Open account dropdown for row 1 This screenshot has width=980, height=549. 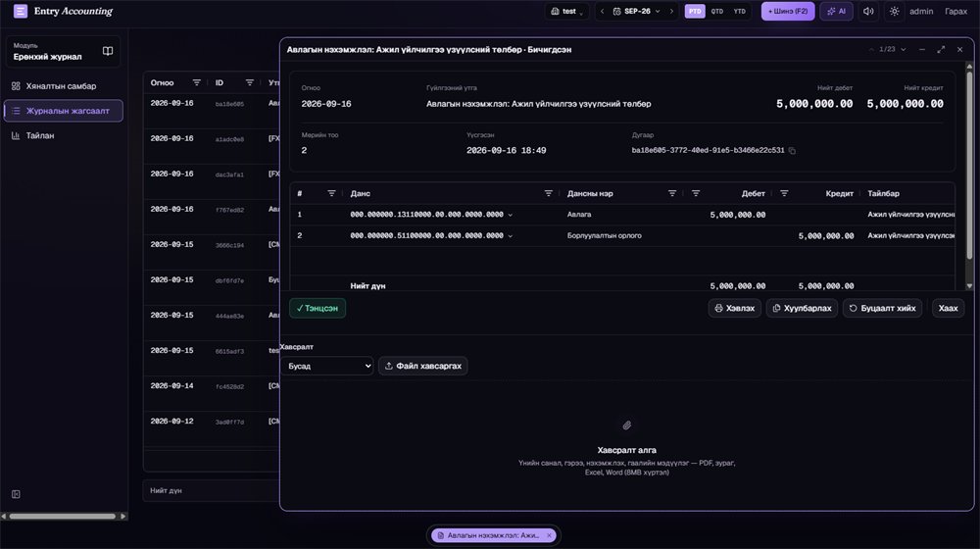pos(510,215)
